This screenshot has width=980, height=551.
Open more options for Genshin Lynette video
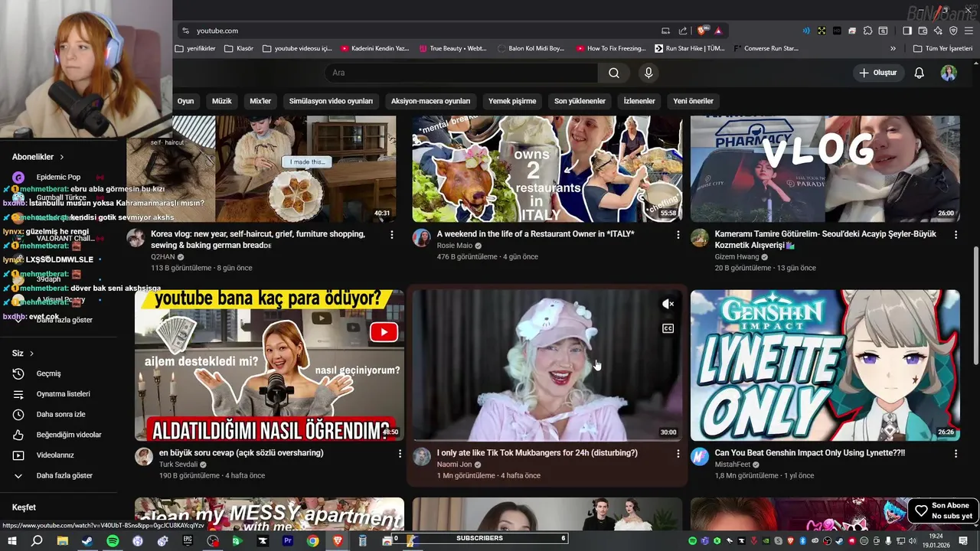click(955, 454)
